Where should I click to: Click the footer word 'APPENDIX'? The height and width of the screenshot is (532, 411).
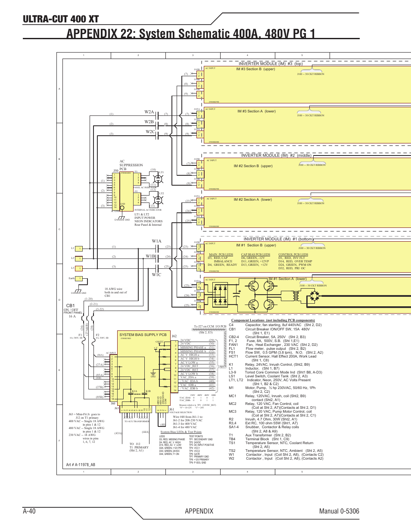pos(199,511)
